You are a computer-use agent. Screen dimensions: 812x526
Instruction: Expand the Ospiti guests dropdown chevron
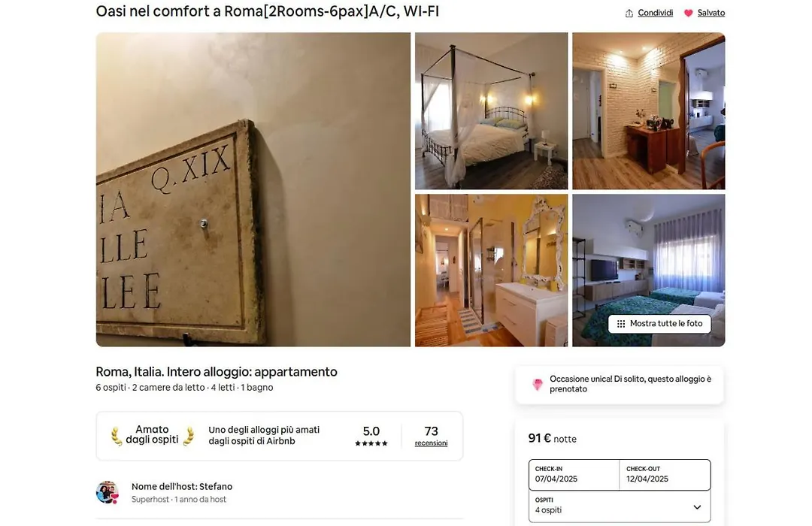(697, 507)
